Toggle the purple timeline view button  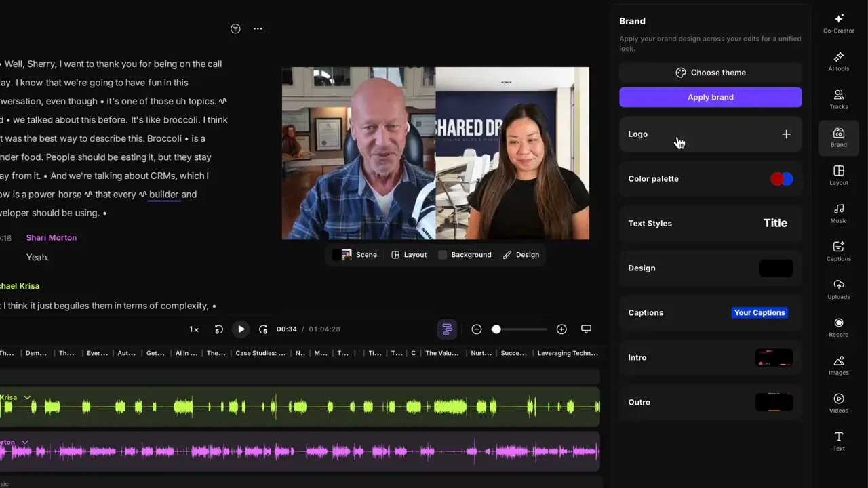pos(447,329)
